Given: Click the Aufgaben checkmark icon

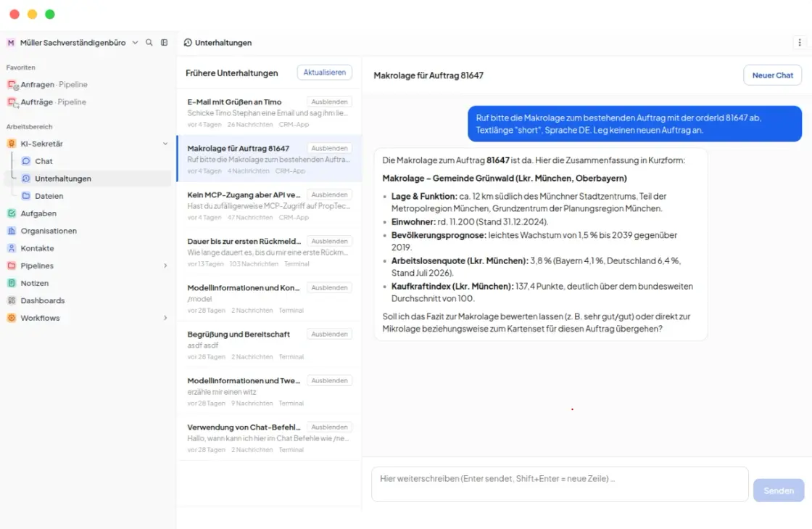Looking at the screenshot, I should [12, 213].
